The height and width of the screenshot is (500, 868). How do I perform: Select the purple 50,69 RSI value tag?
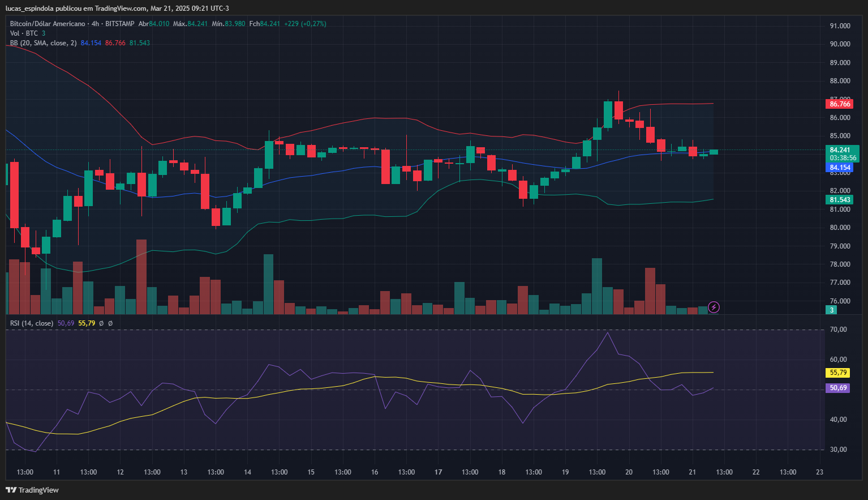point(838,388)
